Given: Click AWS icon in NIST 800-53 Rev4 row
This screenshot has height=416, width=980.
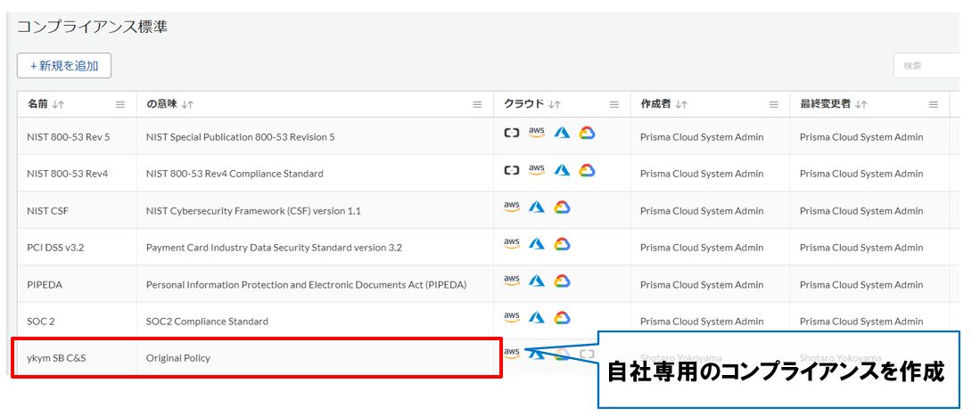Looking at the screenshot, I should (x=537, y=170).
